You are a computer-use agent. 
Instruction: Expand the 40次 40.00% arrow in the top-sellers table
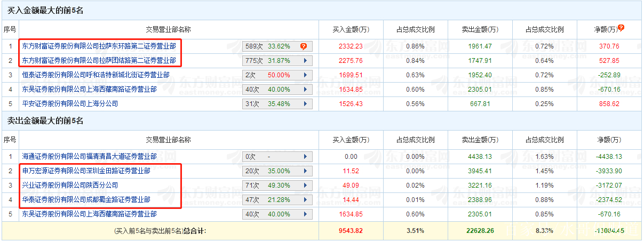tap(305, 214)
